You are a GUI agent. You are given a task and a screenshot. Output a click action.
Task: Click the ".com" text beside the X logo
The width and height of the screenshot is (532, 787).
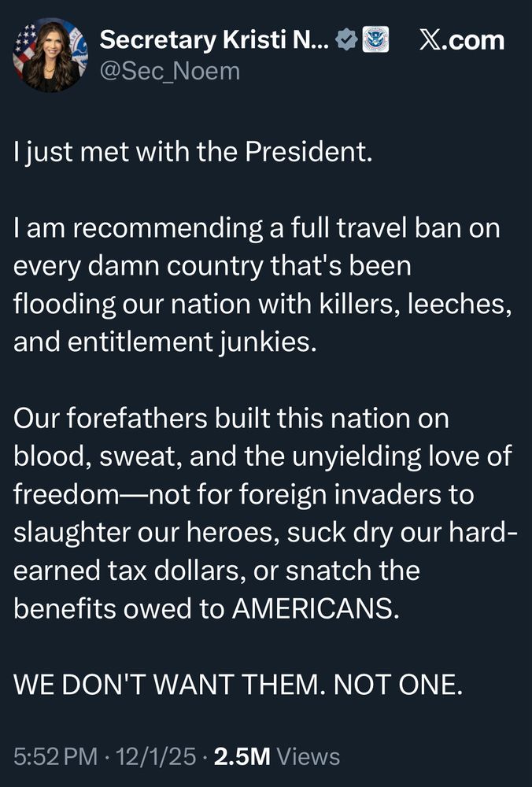[475, 39]
